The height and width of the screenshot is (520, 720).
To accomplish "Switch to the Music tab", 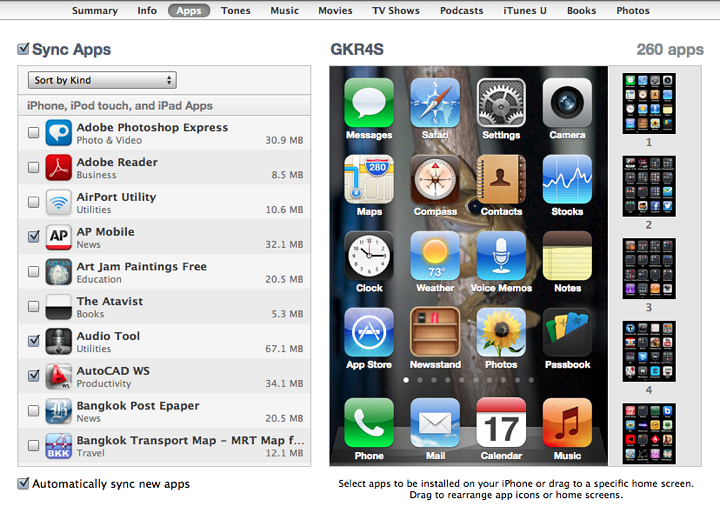I will [x=284, y=11].
